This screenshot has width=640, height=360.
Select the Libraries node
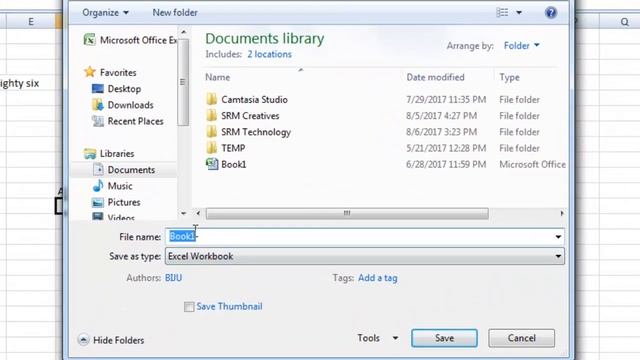109,153
